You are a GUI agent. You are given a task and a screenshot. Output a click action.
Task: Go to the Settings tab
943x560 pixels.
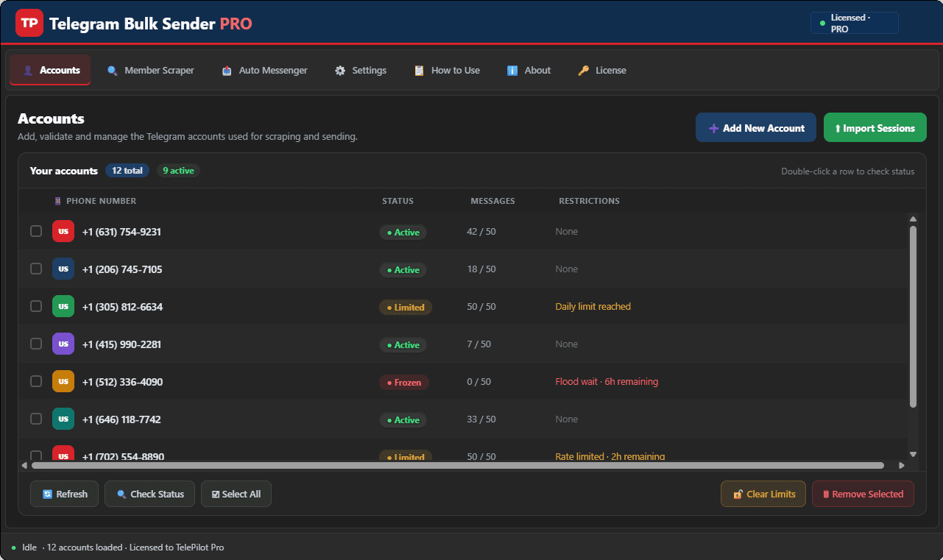pos(361,70)
